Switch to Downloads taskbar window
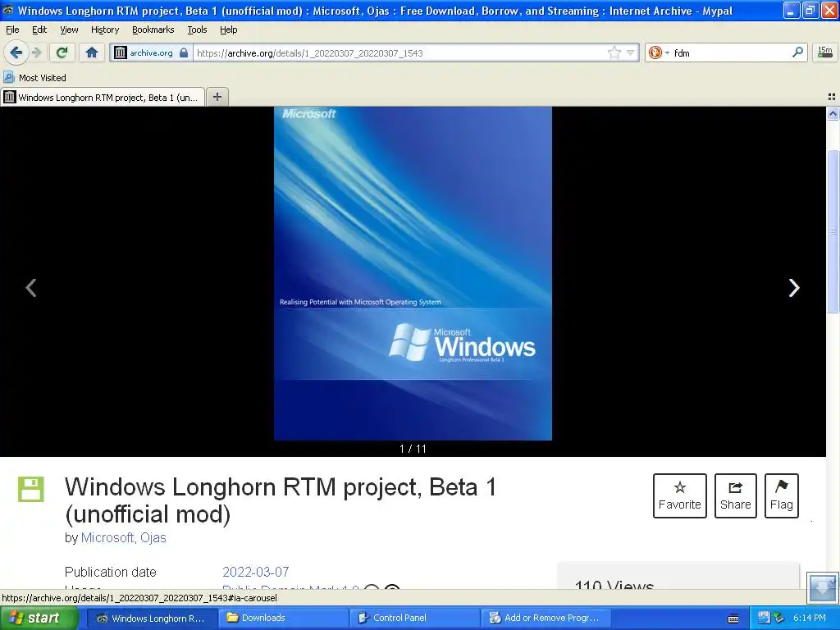840x630 pixels. [283, 618]
